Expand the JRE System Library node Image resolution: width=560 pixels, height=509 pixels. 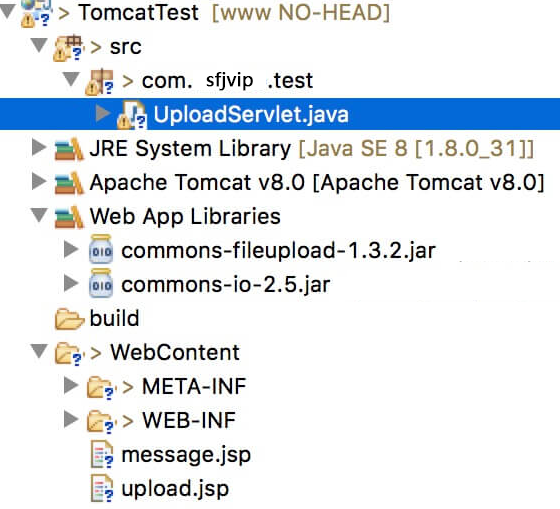click(39, 148)
